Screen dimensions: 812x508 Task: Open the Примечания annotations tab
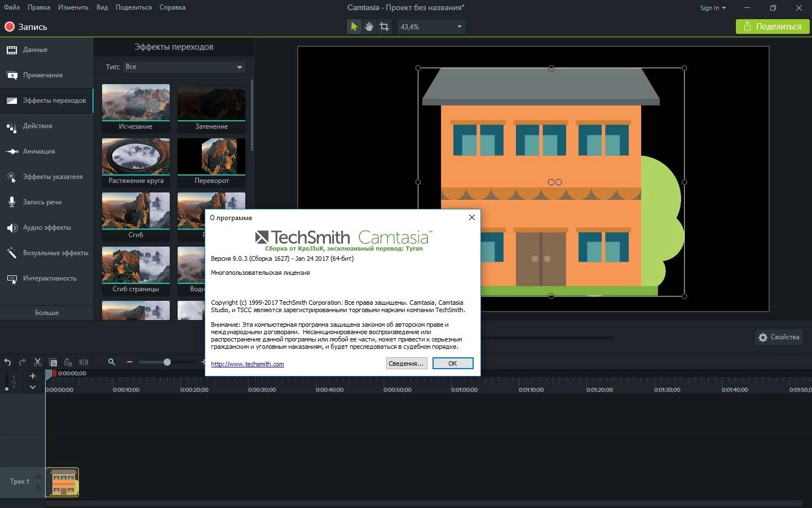[47, 75]
